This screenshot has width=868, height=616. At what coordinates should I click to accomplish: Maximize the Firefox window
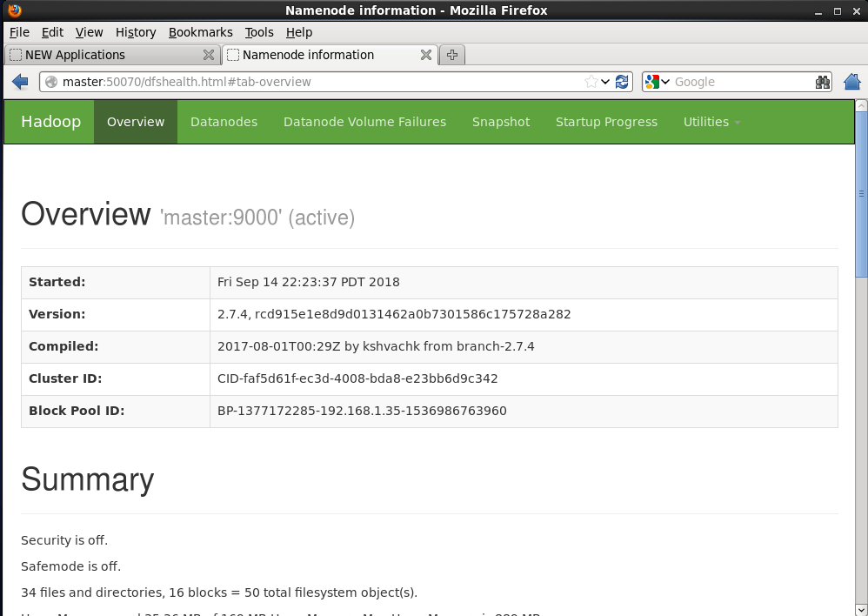(838, 11)
